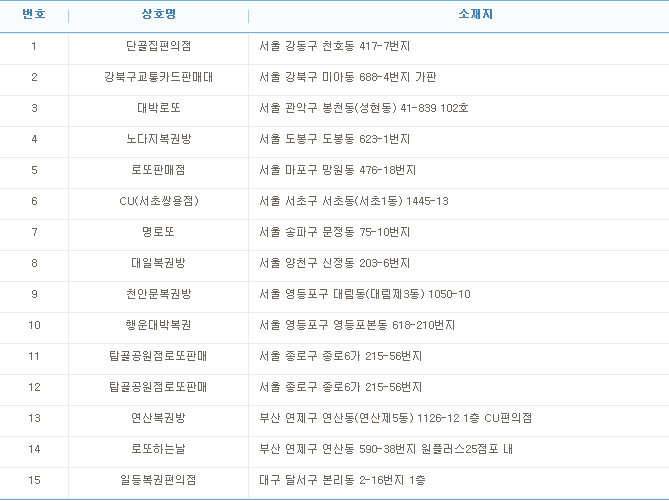Image resolution: width=669 pixels, height=501 pixels.
Task: Click the '상호명' column header
Action: 158,14
